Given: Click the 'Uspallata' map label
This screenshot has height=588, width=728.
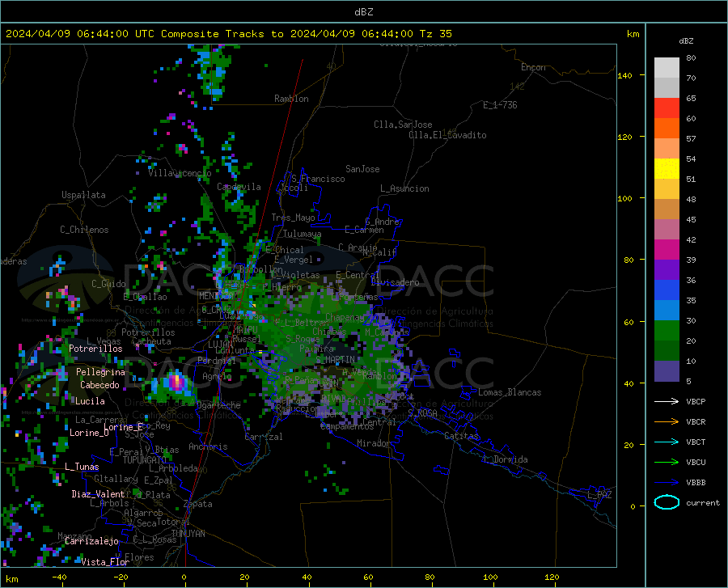Looking at the screenshot, I should click(x=83, y=195).
